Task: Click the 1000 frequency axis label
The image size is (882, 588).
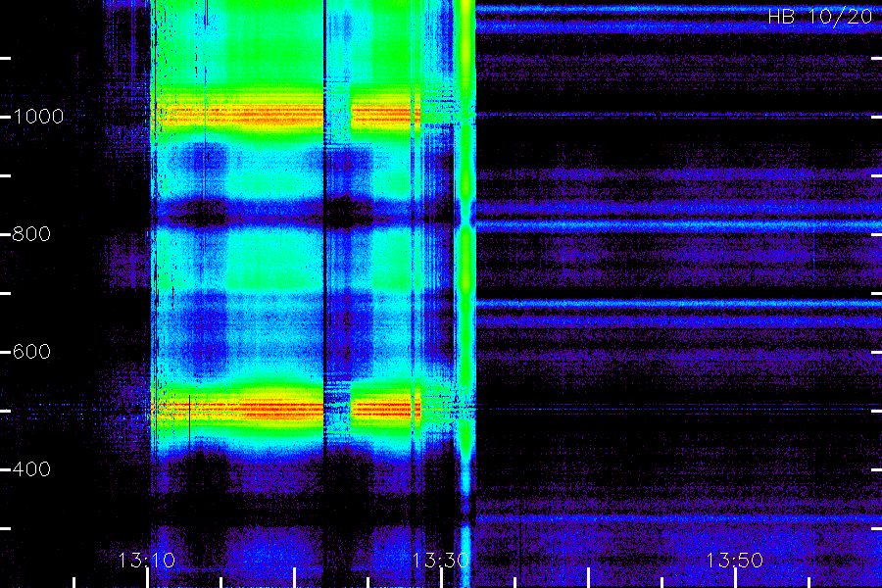Action: tap(38, 117)
